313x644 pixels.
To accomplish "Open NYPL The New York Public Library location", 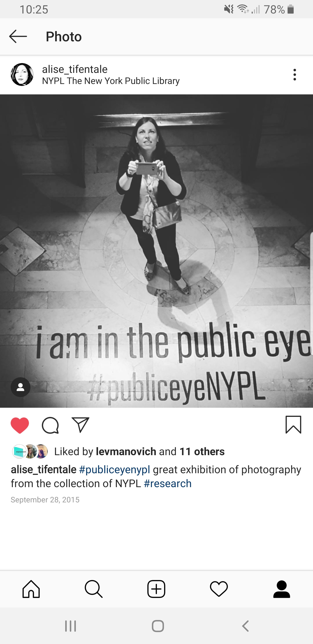I will 111,81.
